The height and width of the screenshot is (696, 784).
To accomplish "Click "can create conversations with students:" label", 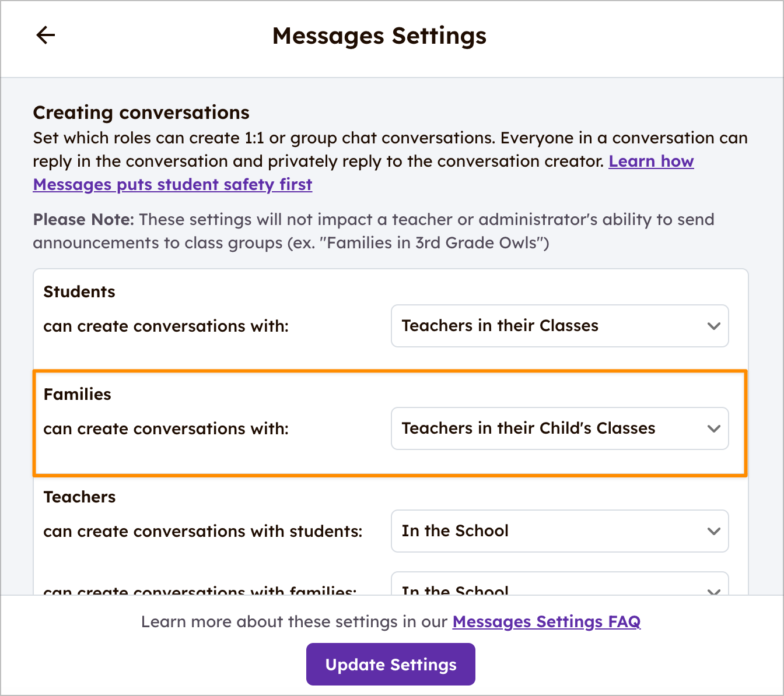I will [202, 531].
